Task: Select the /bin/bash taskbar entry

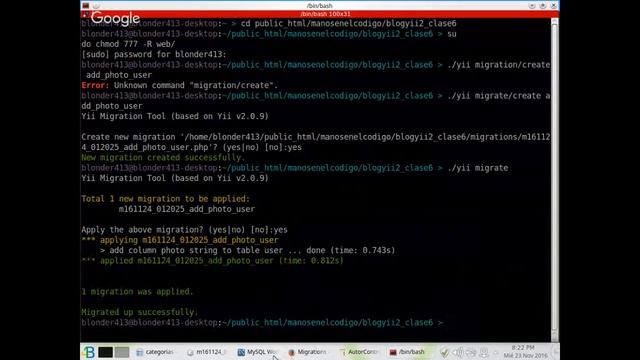Action: click(x=407, y=352)
